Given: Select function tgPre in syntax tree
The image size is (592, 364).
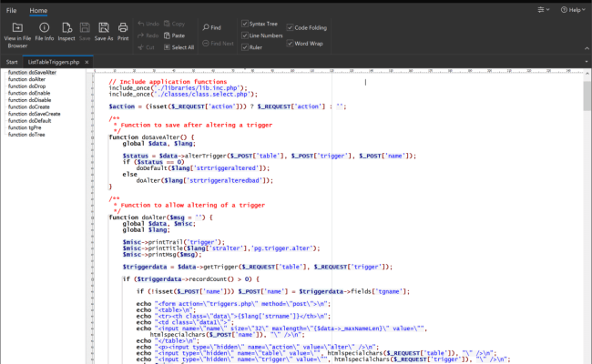Looking at the screenshot, I should coord(25,127).
